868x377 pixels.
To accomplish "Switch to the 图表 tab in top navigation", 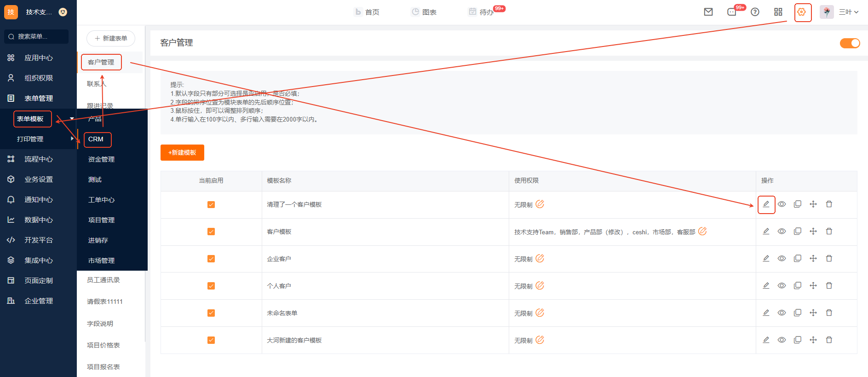I will 424,12.
